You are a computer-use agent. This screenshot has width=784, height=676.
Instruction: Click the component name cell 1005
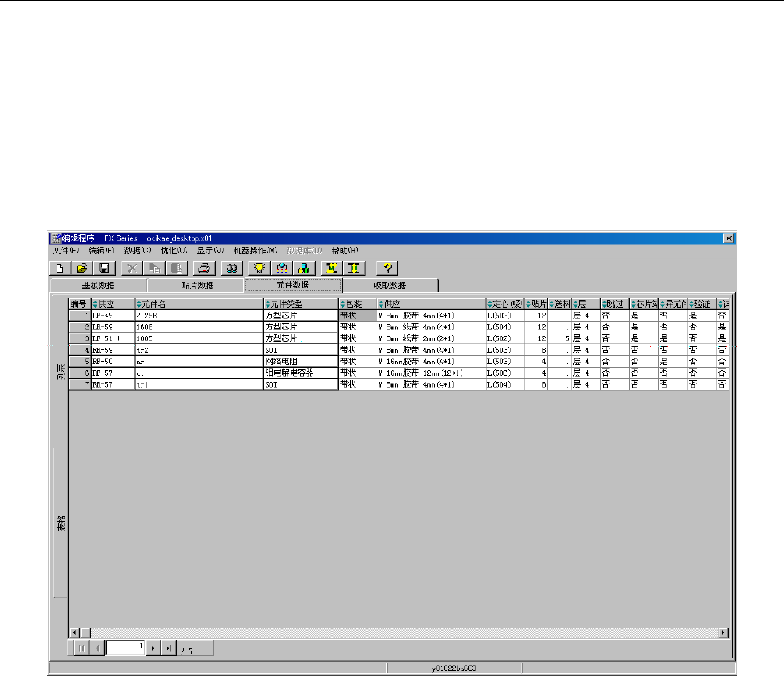pos(199,338)
